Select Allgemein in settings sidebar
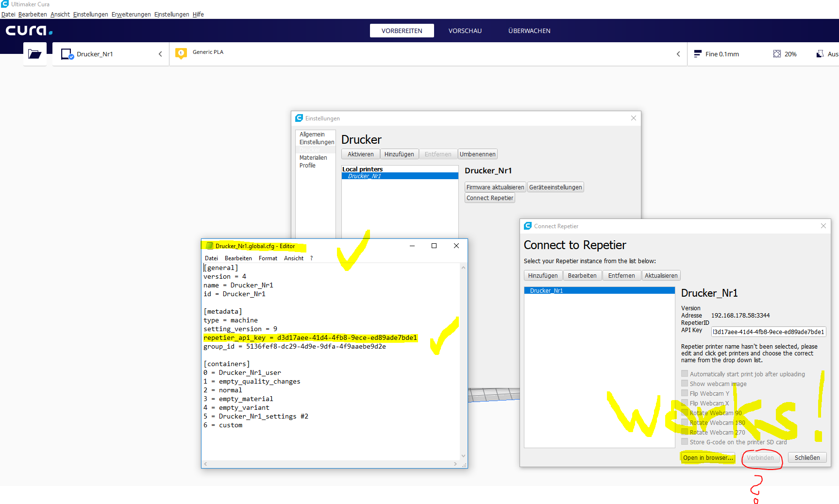The width and height of the screenshot is (839, 504). [312, 134]
